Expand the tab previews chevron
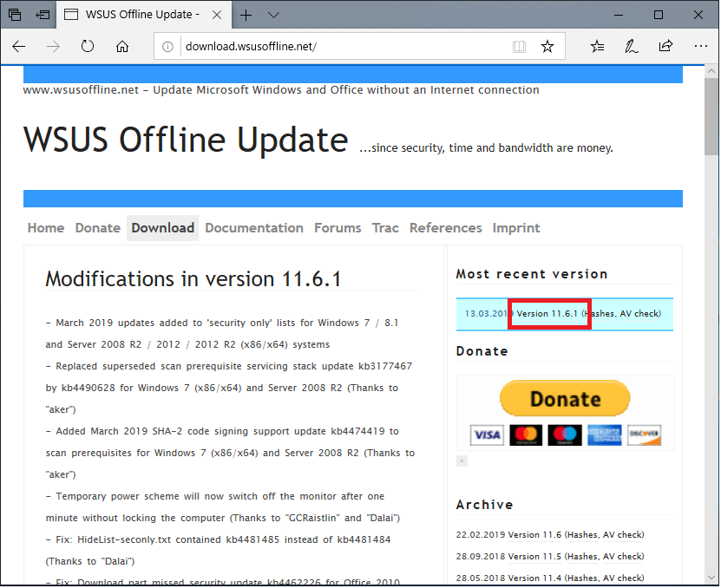Image resolution: width=721 pixels, height=588 pixels. coord(273,15)
